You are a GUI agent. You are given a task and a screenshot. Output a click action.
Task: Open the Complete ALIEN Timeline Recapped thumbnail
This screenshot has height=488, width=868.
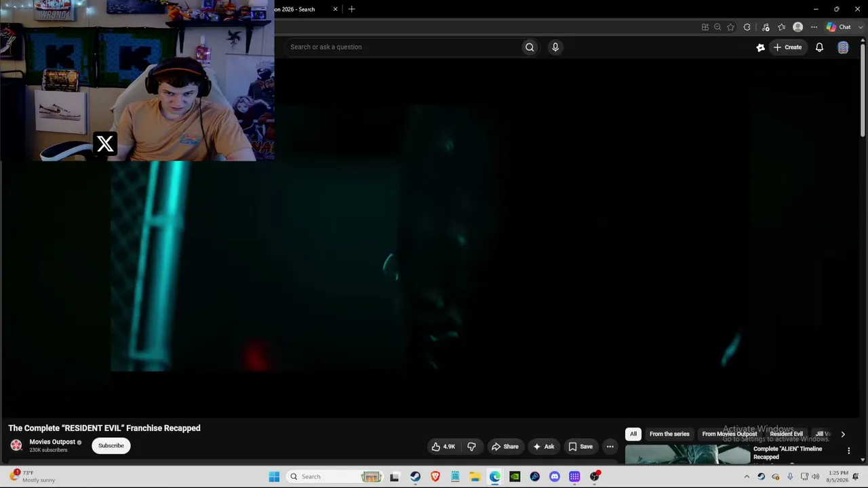687,455
